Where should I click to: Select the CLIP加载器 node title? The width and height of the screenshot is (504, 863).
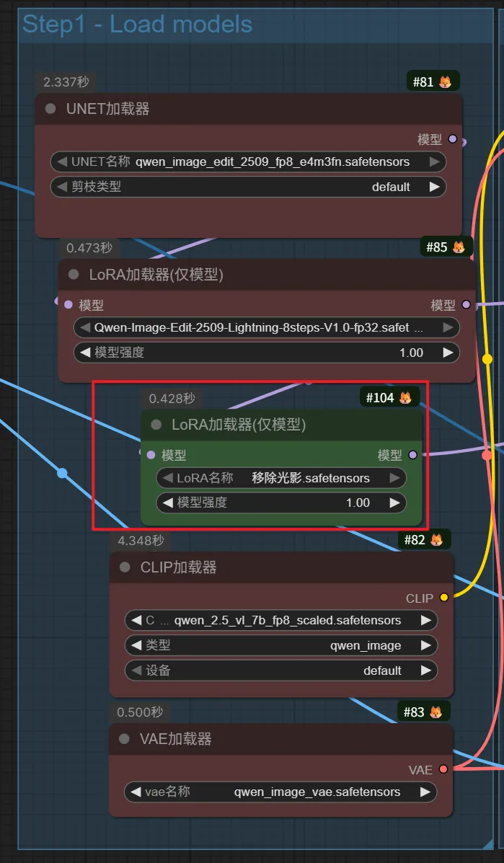[x=178, y=567]
